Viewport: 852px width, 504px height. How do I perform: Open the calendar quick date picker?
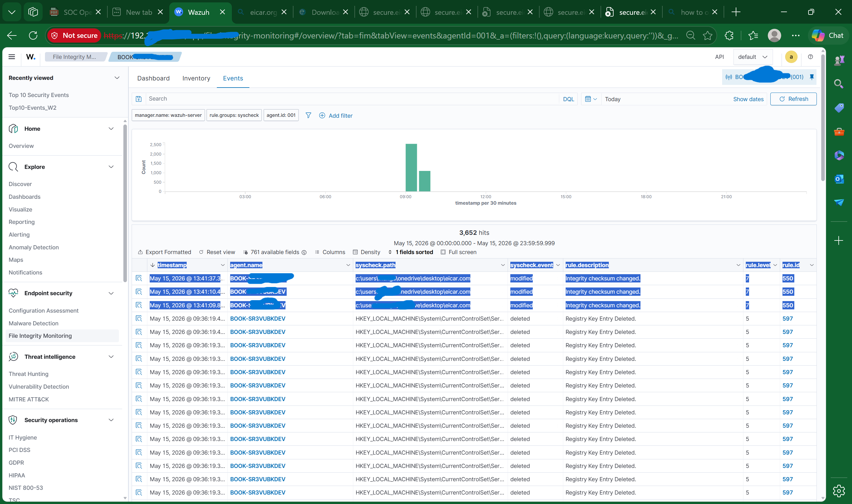(591, 99)
